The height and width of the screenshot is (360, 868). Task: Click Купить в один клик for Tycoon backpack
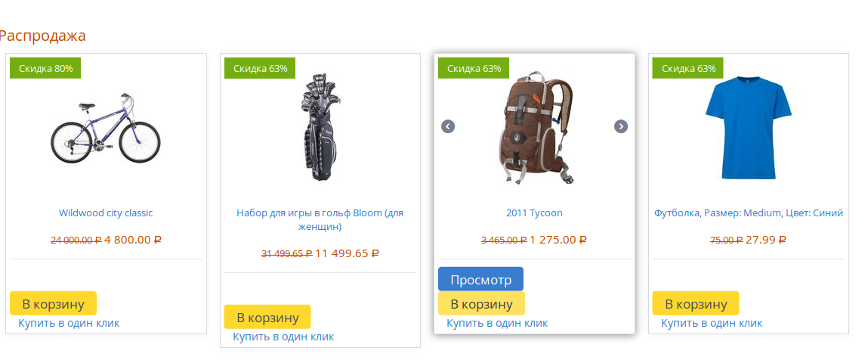tap(497, 323)
